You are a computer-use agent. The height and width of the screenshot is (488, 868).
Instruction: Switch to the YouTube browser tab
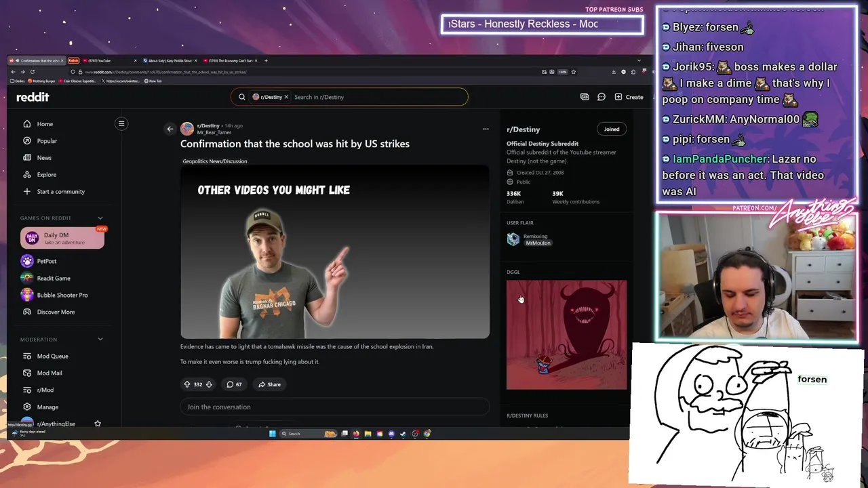click(102, 60)
